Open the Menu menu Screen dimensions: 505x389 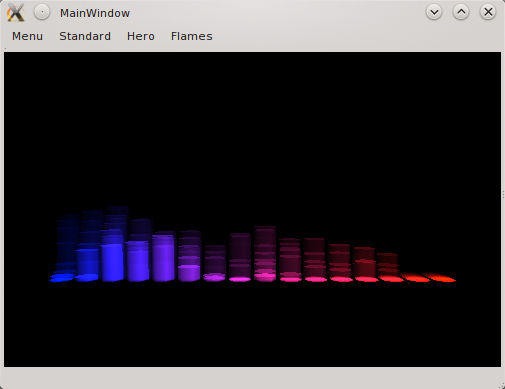(27, 36)
